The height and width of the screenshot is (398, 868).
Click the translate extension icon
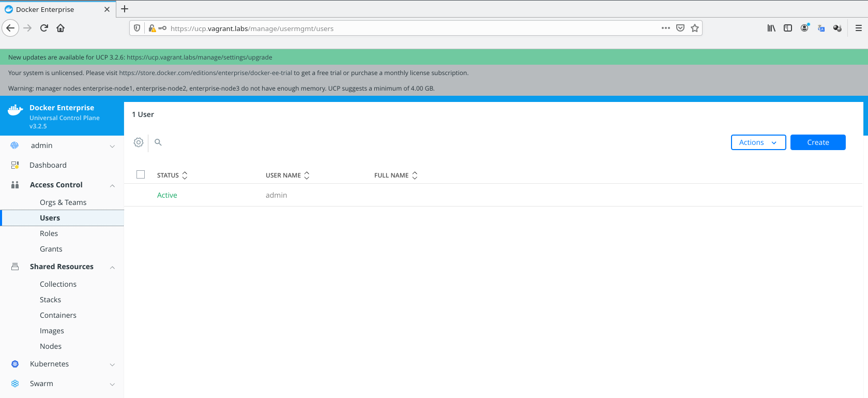[x=821, y=28]
